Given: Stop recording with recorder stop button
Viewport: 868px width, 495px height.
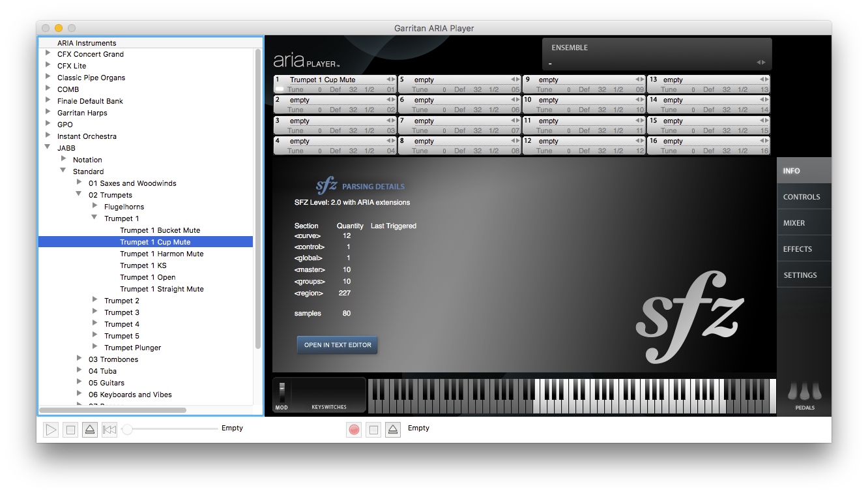Looking at the screenshot, I should [373, 430].
